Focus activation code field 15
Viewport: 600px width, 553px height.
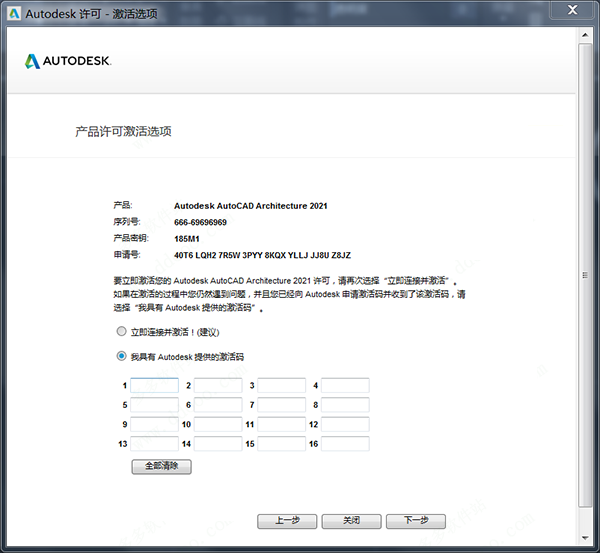[x=282, y=444]
